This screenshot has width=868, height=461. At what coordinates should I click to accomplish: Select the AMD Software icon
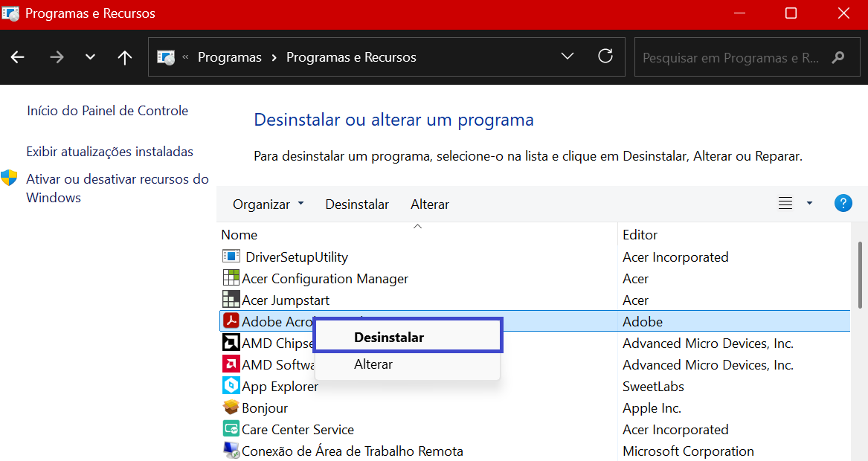coord(231,364)
